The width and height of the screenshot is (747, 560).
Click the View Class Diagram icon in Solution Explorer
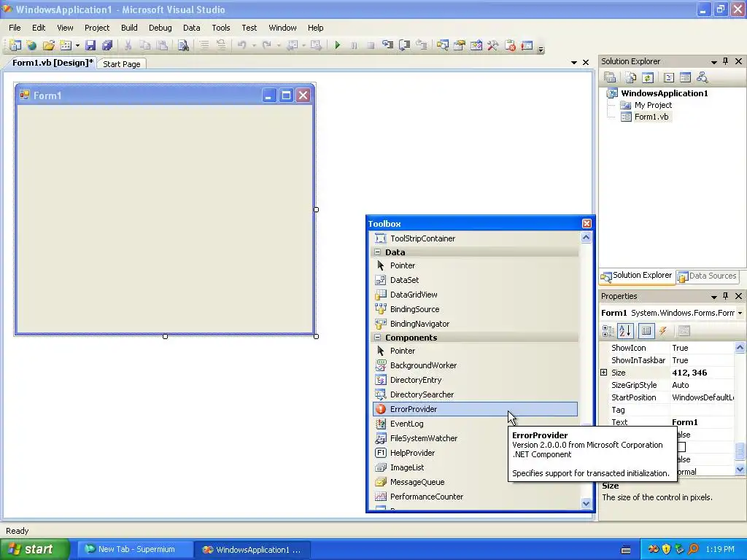pos(702,77)
